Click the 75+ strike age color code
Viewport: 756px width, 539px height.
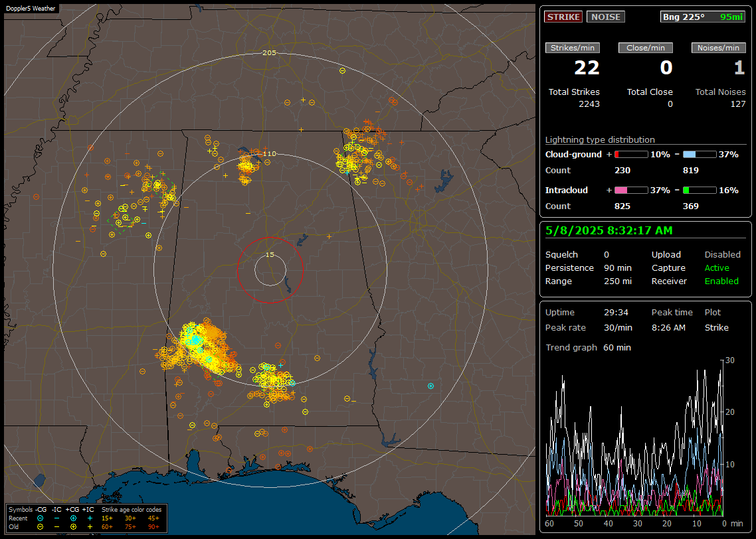[x=130, y=527]
